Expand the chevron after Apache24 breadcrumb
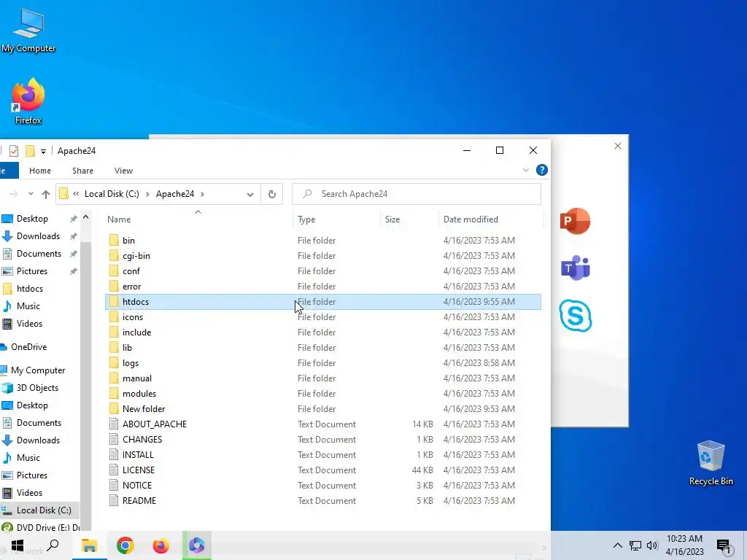The height and width of the screenshot is (560, 747). (203, 194)
